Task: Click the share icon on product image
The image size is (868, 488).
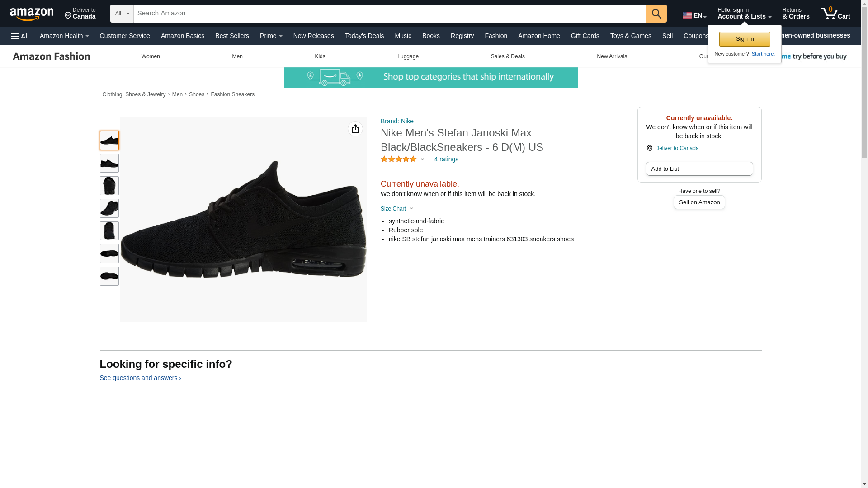Action: [x=355, y=129]
